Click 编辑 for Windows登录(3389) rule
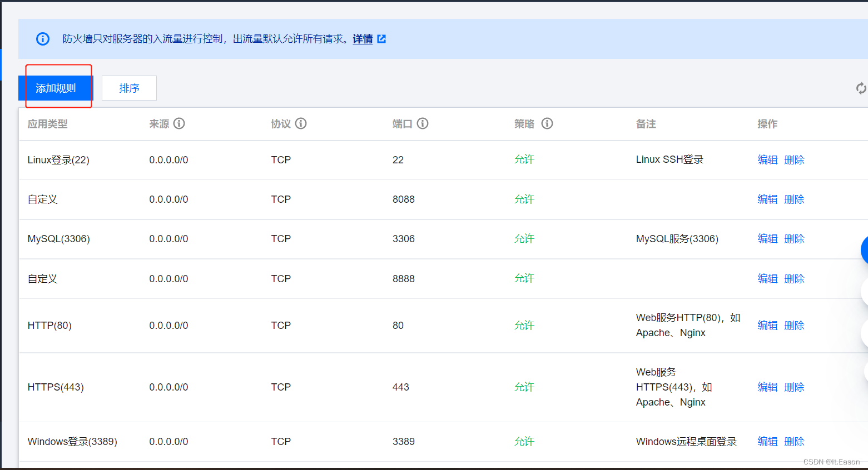This screenshot has width=868, height=470. [767, 442]
